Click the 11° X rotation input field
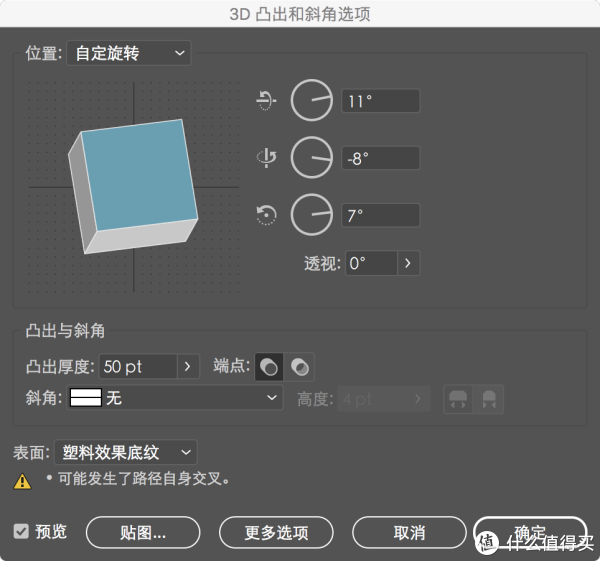 click(x=381, y=101)
